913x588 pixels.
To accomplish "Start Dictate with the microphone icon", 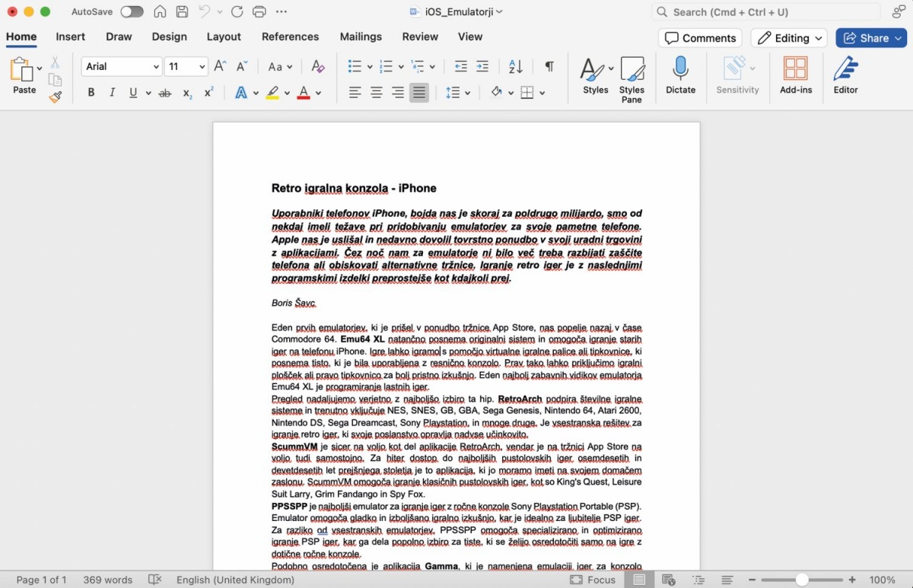I will (680, 75).
